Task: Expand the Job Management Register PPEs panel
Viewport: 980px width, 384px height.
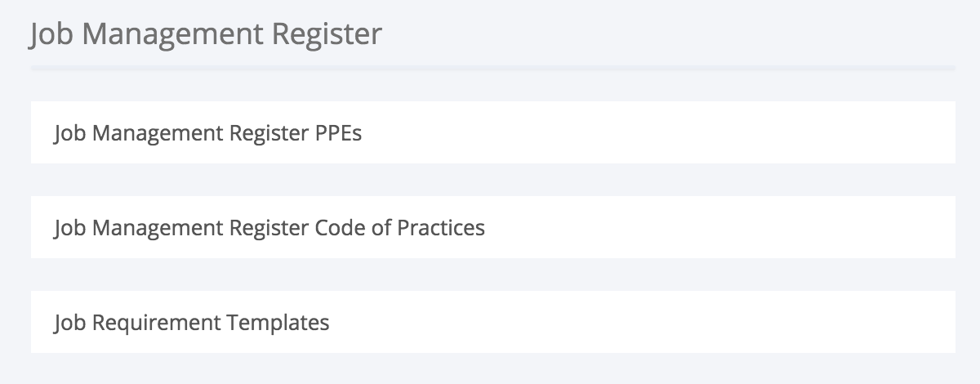Action: pos(207,133)
